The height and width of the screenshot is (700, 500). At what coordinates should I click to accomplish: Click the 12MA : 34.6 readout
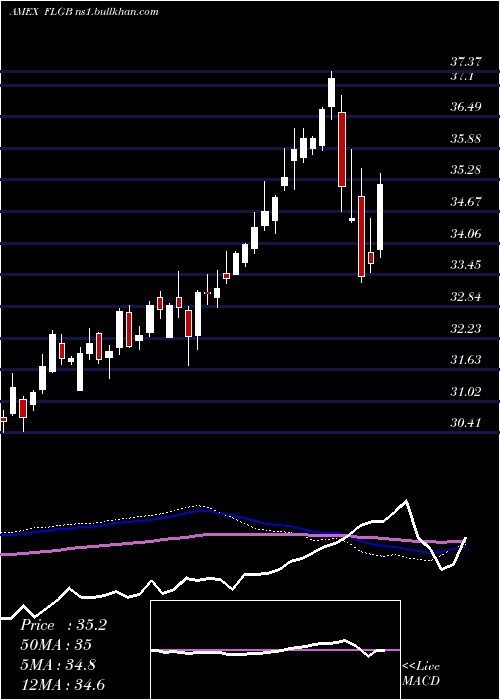pos(63,685)
